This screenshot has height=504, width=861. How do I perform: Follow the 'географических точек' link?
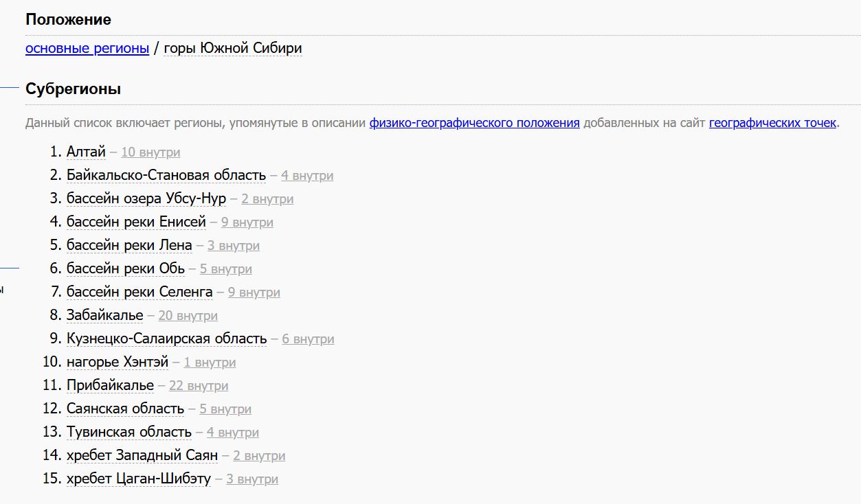tap(772, 123)
